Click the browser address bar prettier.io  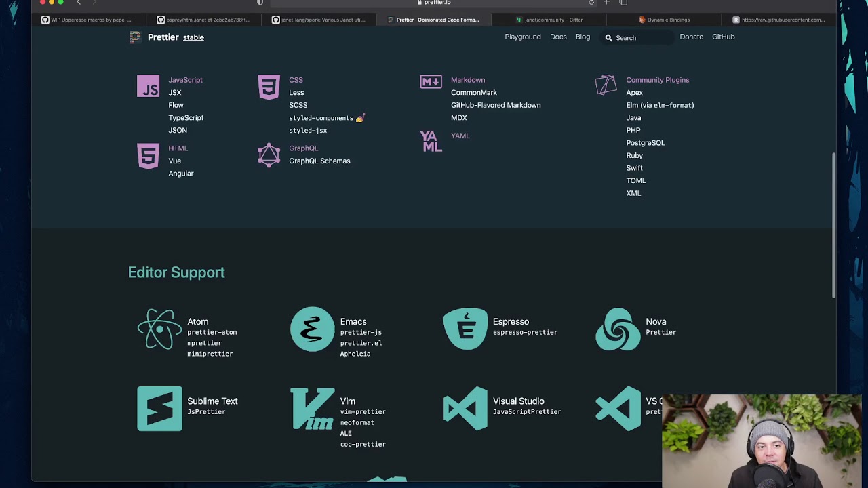434,3
